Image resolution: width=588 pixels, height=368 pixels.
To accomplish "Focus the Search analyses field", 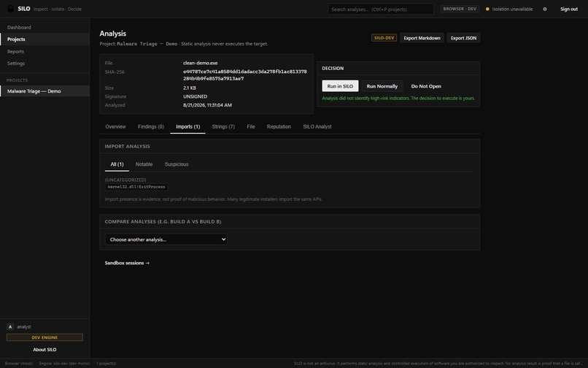I will 381,9.
